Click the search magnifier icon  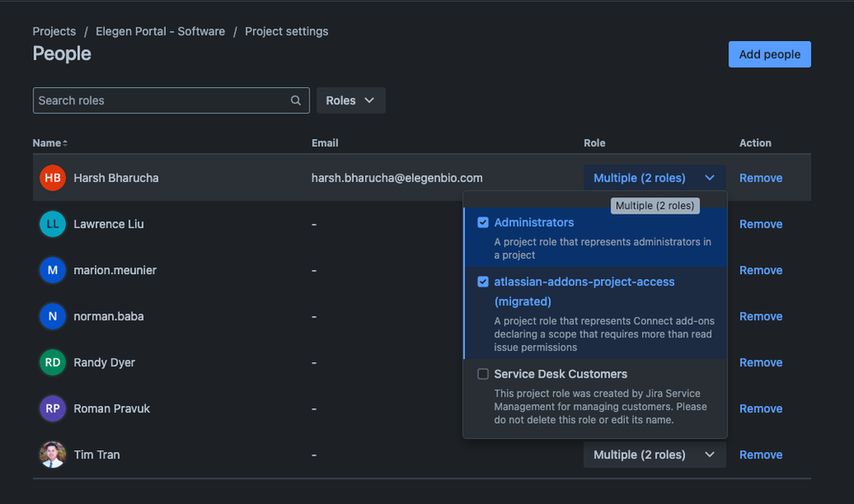pos(296,100)
